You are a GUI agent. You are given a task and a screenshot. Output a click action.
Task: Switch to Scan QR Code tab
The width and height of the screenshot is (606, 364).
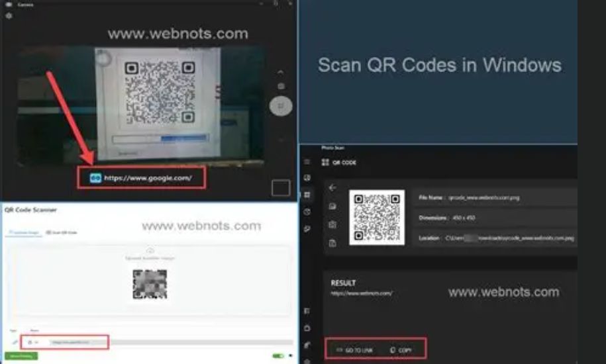[x=62, y=232]
